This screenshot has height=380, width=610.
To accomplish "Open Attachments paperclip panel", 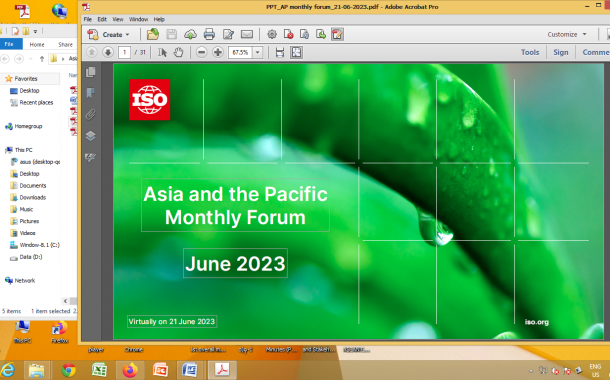I will point(91,114).
